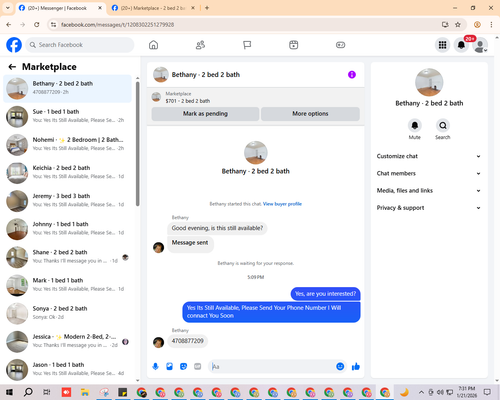Image resolution: width=500 pixels, height=400 pixels.
Task: Click the Facebook logo
Action: [x=14, y=45]
